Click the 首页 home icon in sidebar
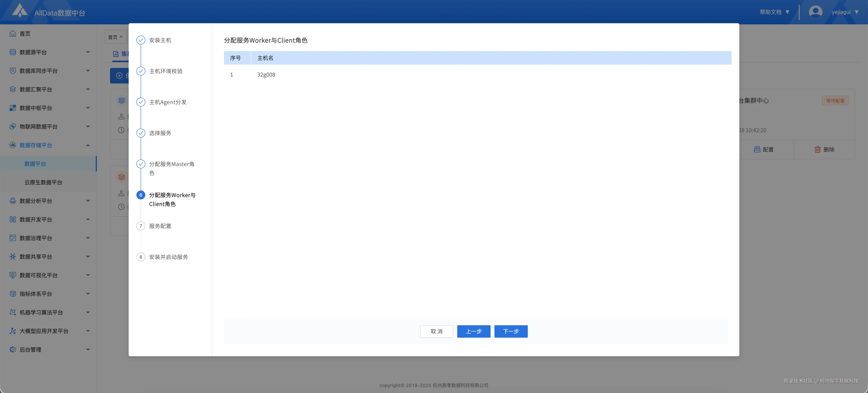 click(x=13, y=34)
